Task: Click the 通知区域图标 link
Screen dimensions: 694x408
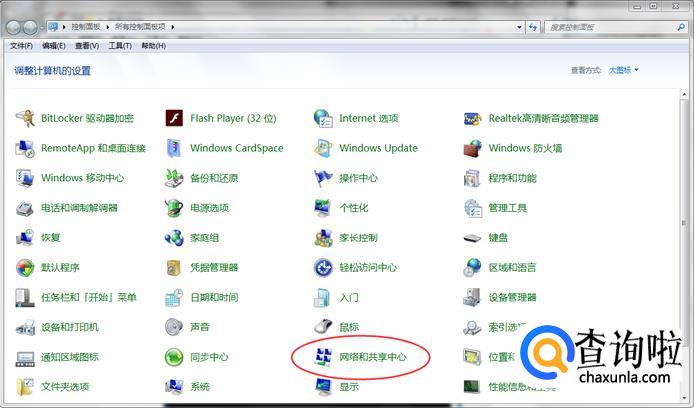Action: [x=70, y=357]
